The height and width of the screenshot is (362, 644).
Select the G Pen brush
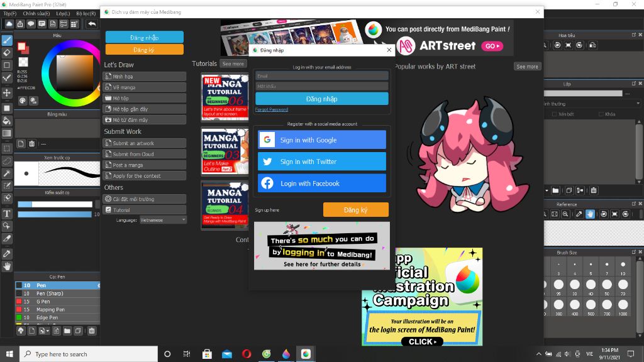coord(57,301)
